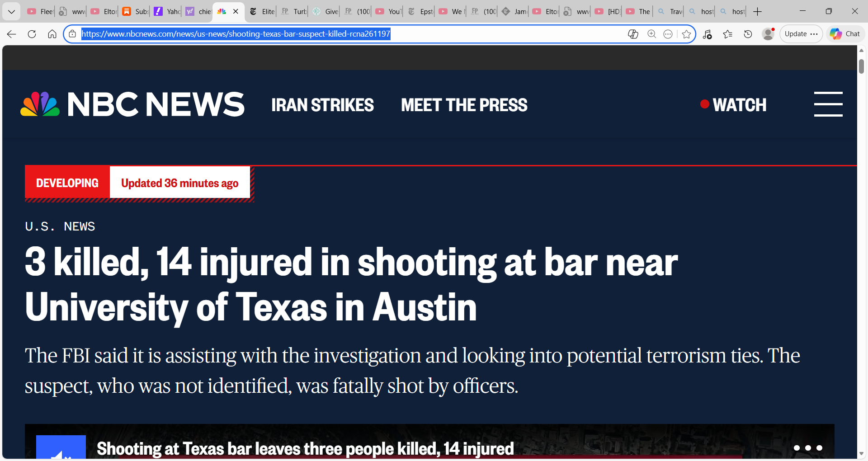868x461 pixels.
Task: Switch to the Trav search tab
Action: point(670,12)
